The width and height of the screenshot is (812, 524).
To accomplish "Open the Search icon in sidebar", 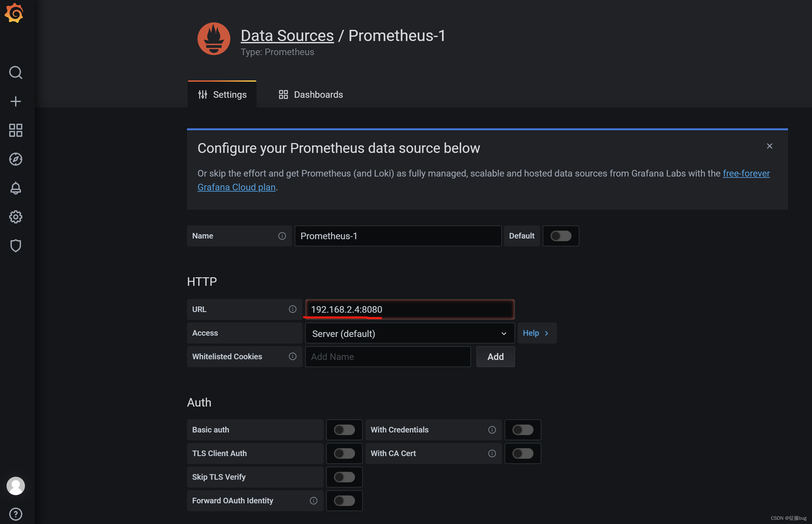I will [x=16, y=72].
